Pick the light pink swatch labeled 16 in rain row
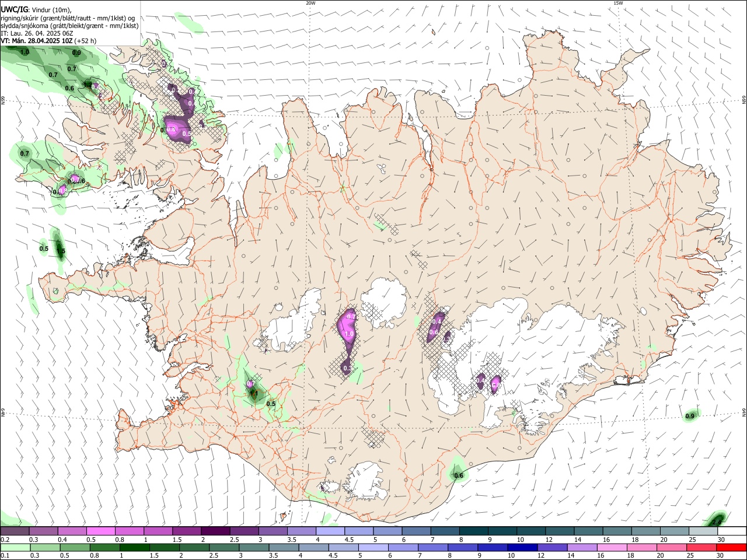 point(612,547)
